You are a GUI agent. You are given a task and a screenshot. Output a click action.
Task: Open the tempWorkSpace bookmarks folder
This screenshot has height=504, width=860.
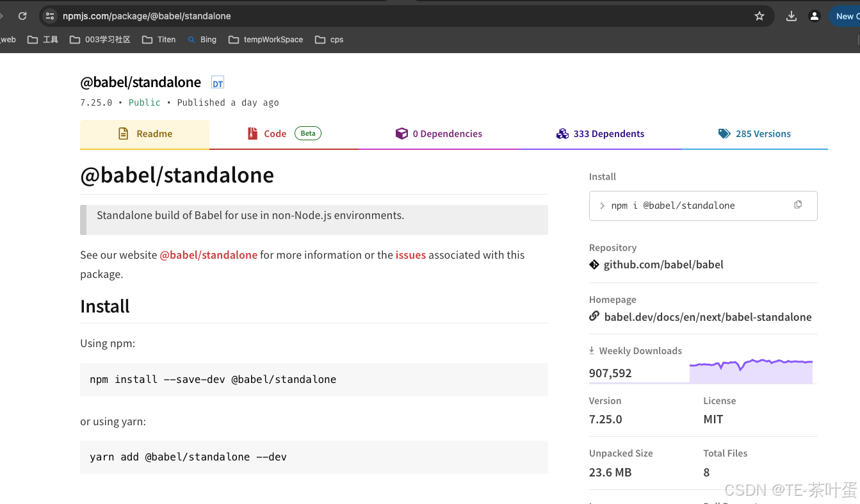(266, 40)
